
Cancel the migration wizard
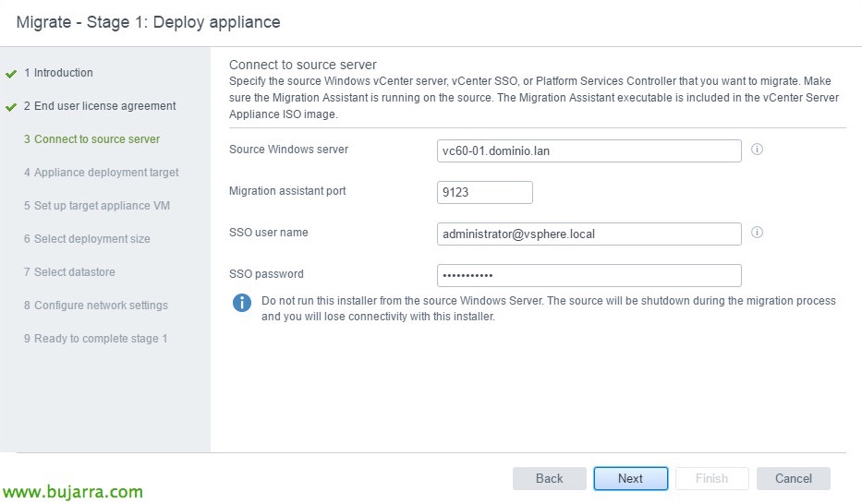[x=793, y=478]
